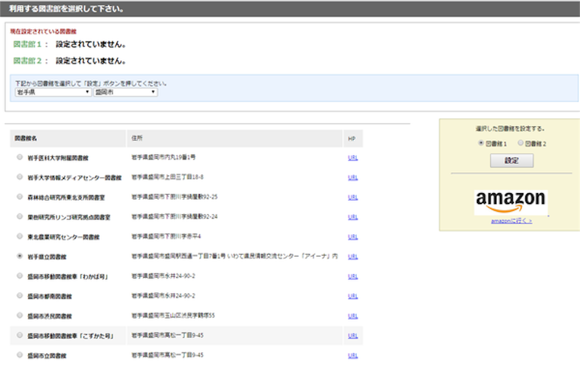Image resolution: width=580 pixels, height=392 pixels.
Task: Click the 住所 column header
Action: [x=234, y=138]
